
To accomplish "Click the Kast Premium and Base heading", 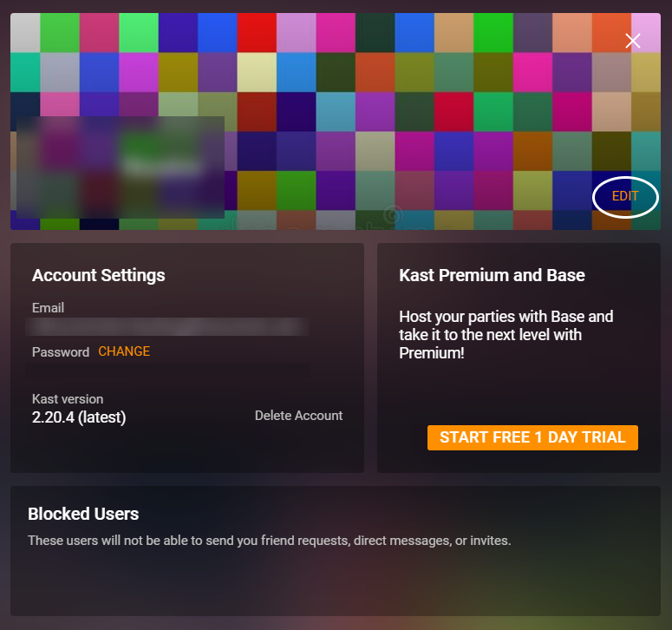I will tap(492, 275).
